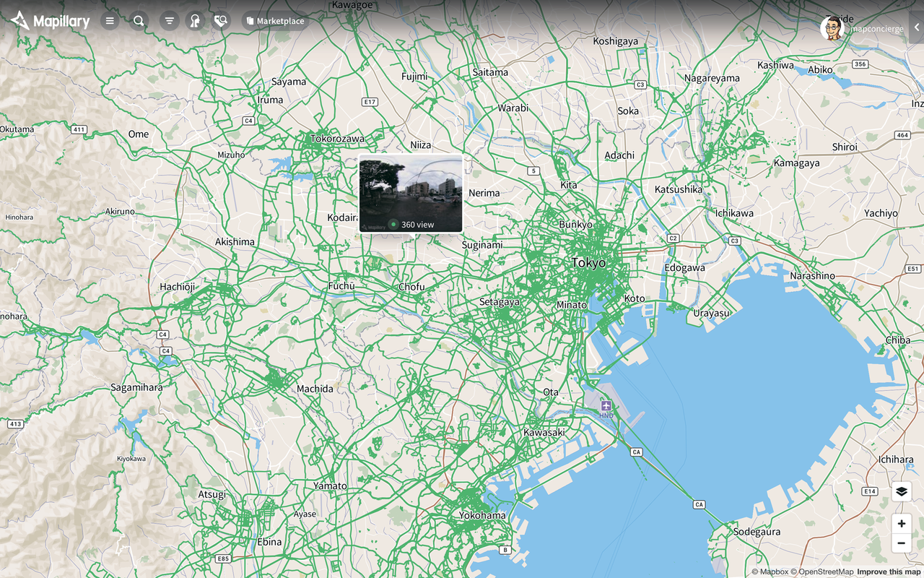Click the Narashino label
Viewport: 924px width, 578px height.
(812, 276)
